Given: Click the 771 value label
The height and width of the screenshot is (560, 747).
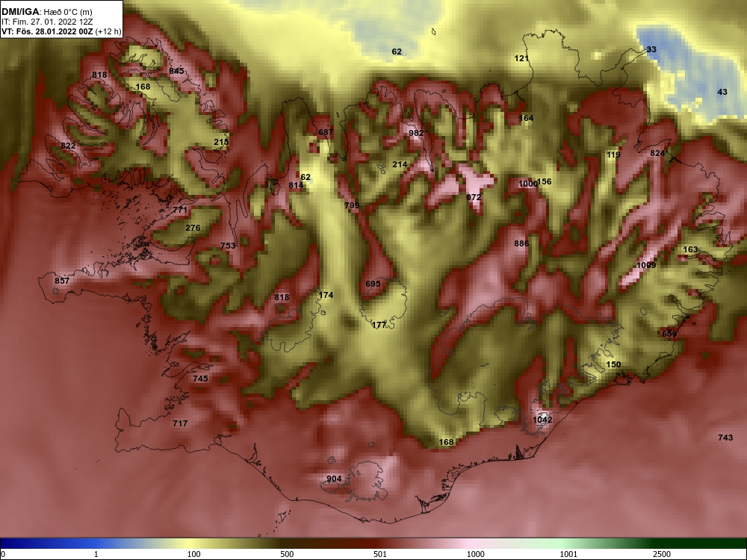Looking at the screenshot, I should click(180, 210).
